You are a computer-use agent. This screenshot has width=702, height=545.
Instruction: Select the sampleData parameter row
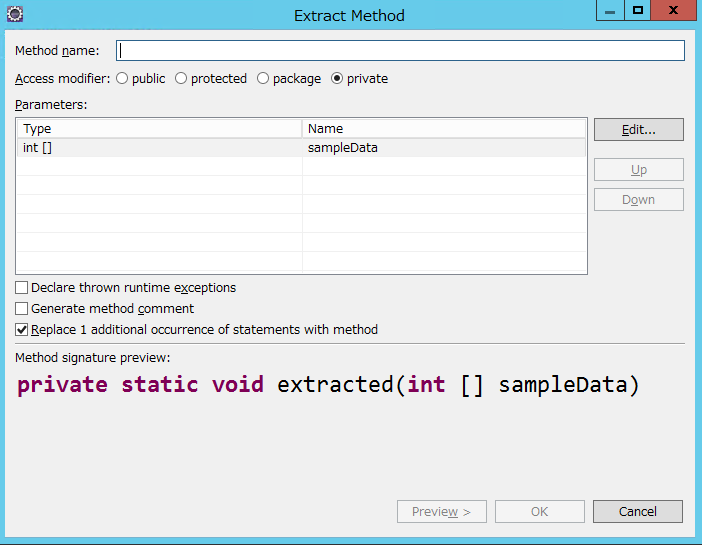coord(301,148)
